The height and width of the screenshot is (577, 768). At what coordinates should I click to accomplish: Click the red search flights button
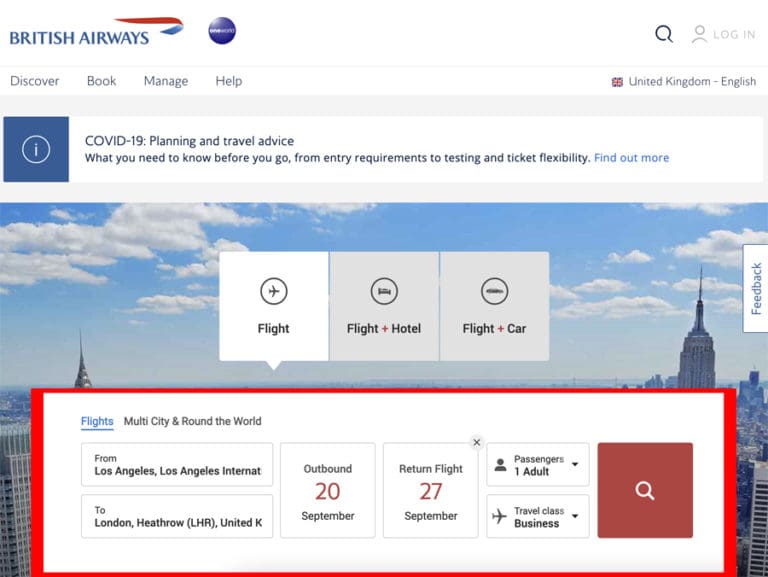[x=645, y=490]
